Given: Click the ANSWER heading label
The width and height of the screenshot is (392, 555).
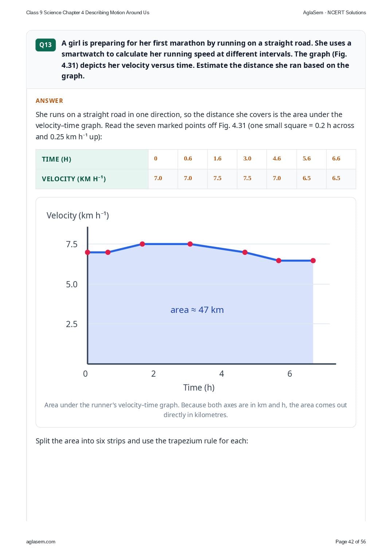Looking at the screenshot, I should click(49, 101).
